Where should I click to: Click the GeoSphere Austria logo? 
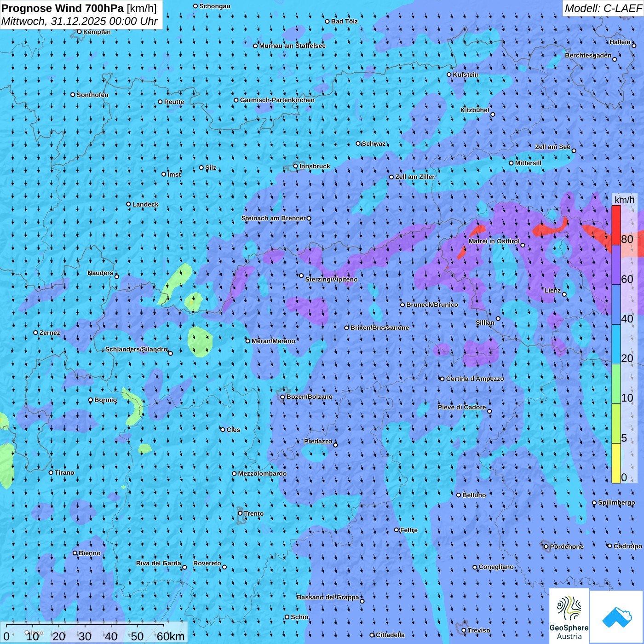click(569, 616)
